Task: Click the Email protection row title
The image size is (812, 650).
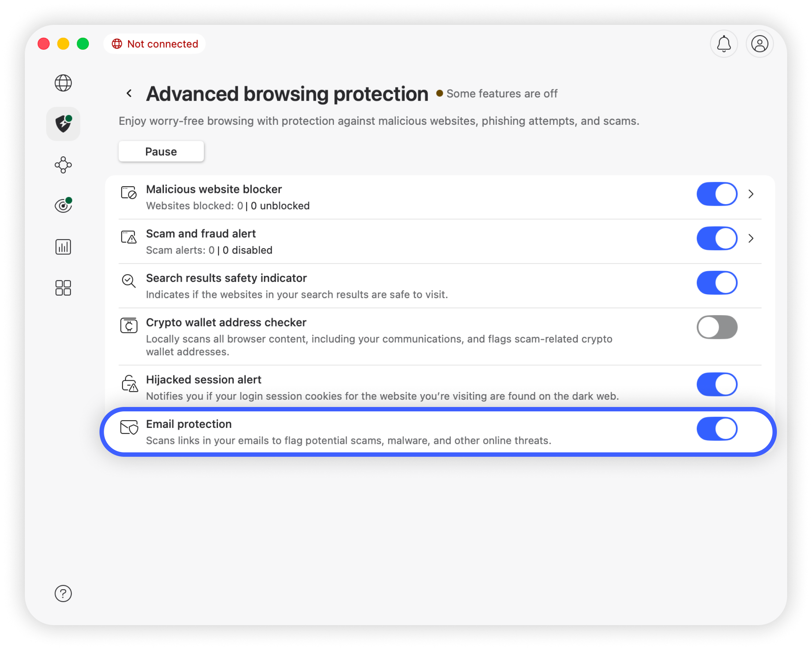Action: (x=189, y=424)
